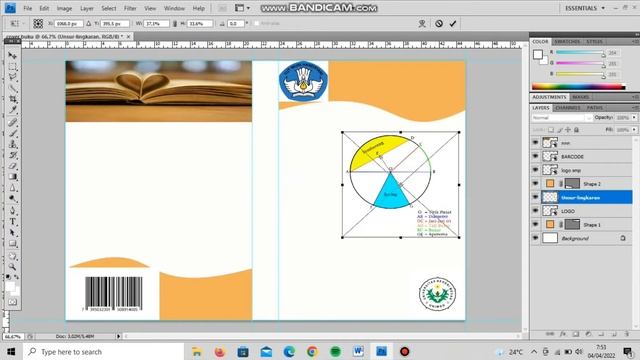Click the Type here to search box
Viewport: 640px width, 360px height.
coord(104,351)
